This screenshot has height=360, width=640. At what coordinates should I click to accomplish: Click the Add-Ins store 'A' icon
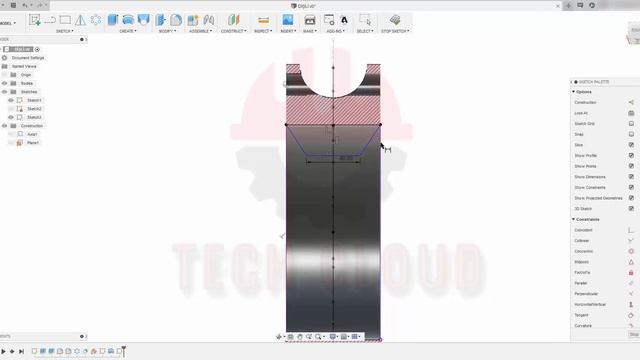[344, 20]
